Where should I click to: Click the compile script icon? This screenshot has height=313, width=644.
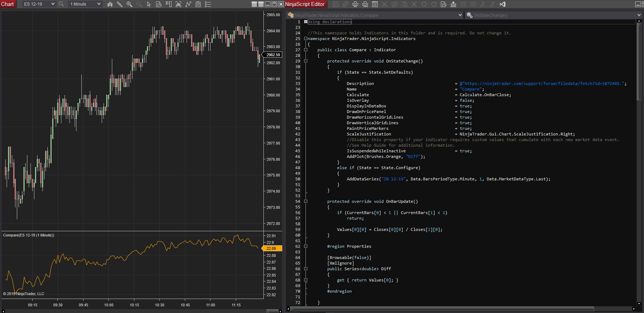[x=454, y=4]
